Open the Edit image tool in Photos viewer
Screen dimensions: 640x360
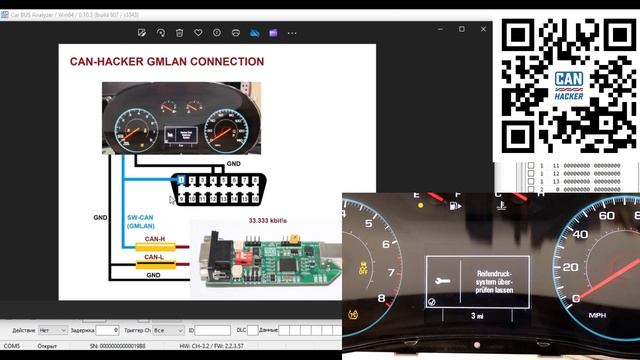pyautogui.click(x=142, y=33)
